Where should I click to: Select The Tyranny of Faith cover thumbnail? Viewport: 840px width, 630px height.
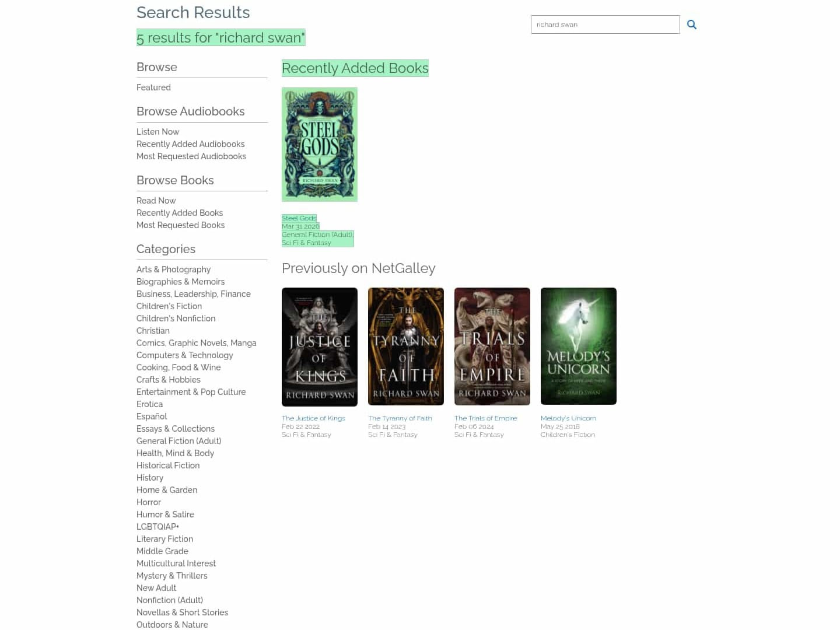[x=406, y=346]
